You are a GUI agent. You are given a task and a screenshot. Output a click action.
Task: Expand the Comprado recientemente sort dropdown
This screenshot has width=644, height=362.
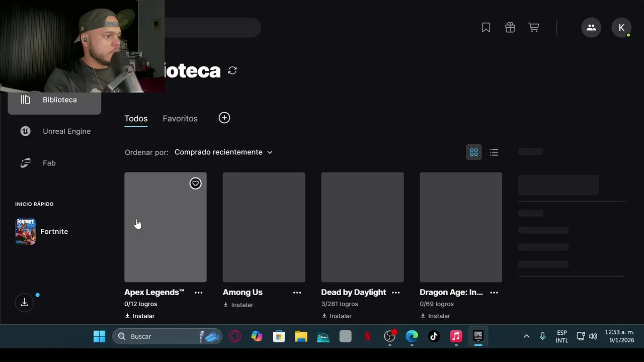click(x=223, y=152)
